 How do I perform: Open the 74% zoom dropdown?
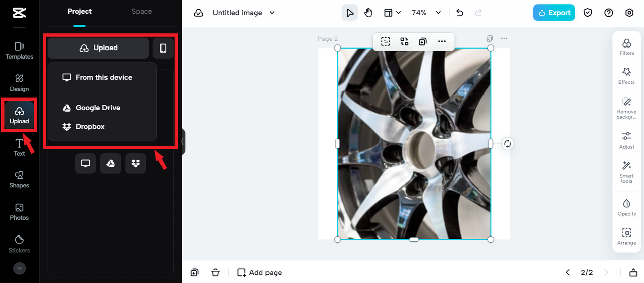coord(426,13)
